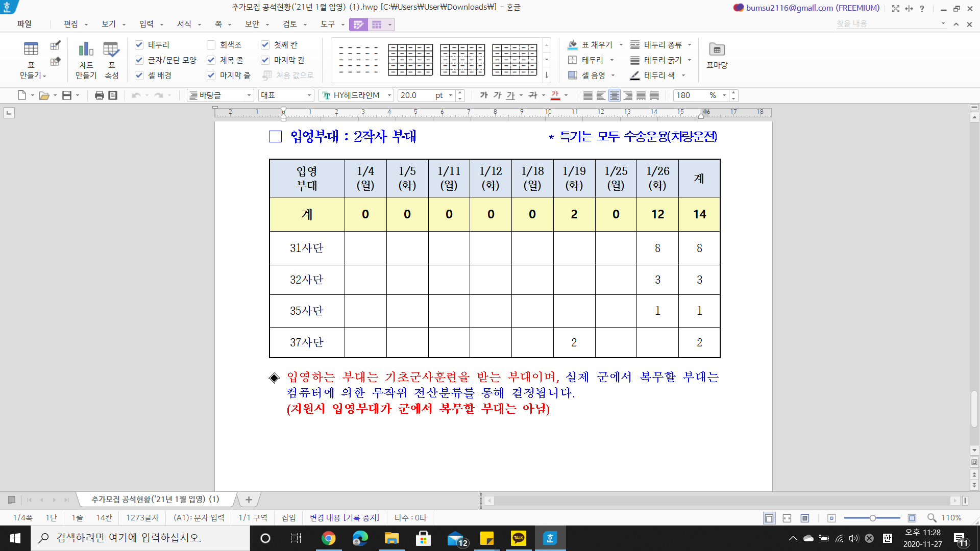This screenshot has height=551, width=980.
Task: Expand the 테두리 굵기 dropdown
Action: pyautogui.click(x=690, y=60)
